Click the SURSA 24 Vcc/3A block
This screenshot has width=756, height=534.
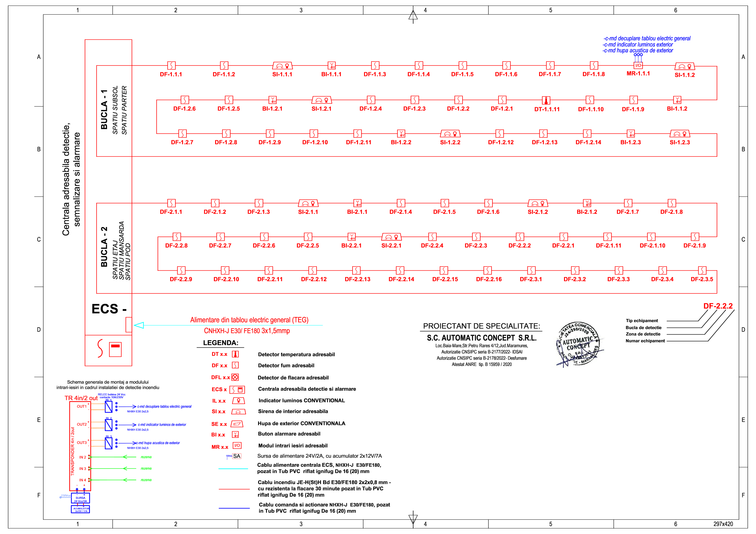pos(80,498)
